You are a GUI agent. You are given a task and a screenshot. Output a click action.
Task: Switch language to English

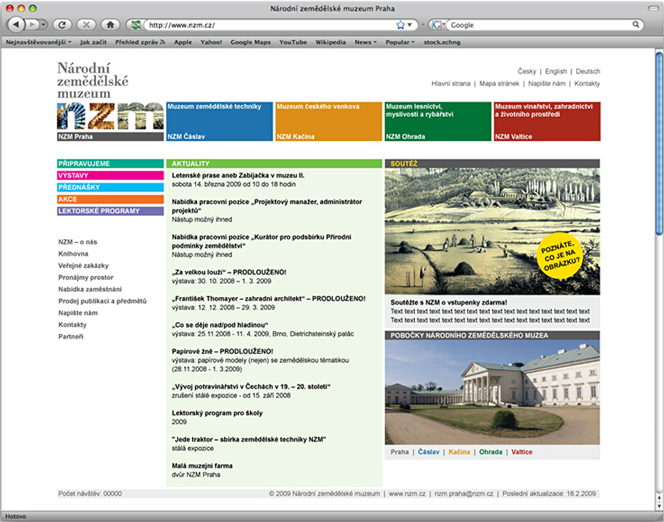(x=556, y=71)
